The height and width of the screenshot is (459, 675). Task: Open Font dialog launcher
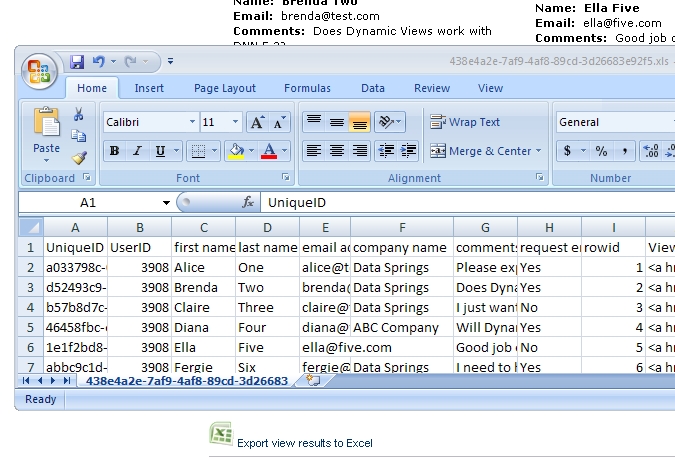pos(286,177)
